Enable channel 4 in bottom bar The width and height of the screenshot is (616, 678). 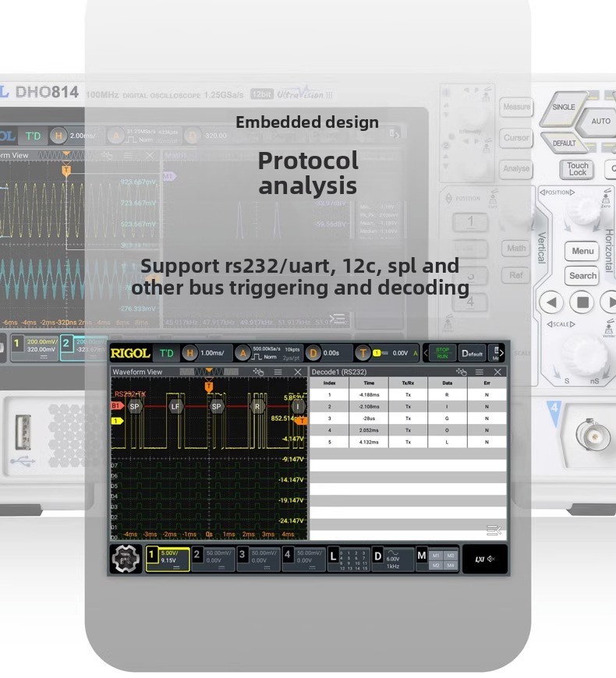304,559
